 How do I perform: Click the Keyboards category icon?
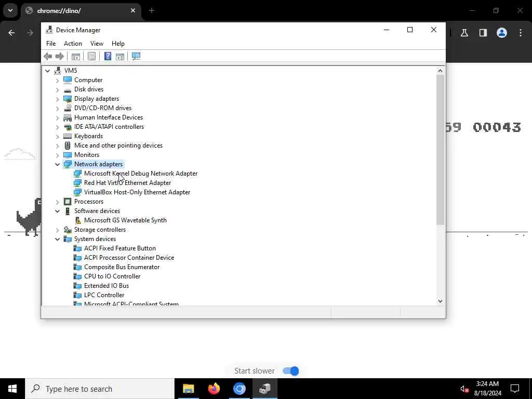tap(68, 136)
